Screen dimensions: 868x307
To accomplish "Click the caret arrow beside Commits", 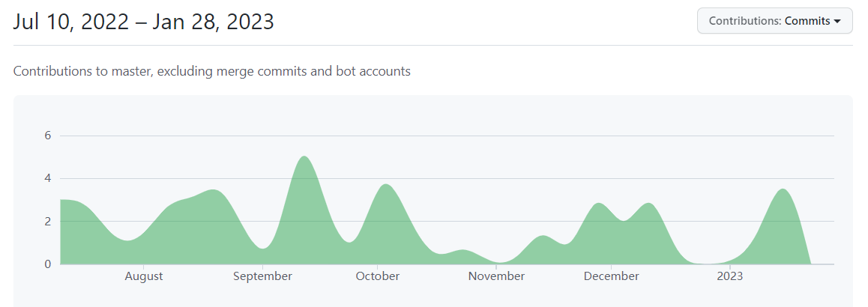I will (x=837, y=22).
